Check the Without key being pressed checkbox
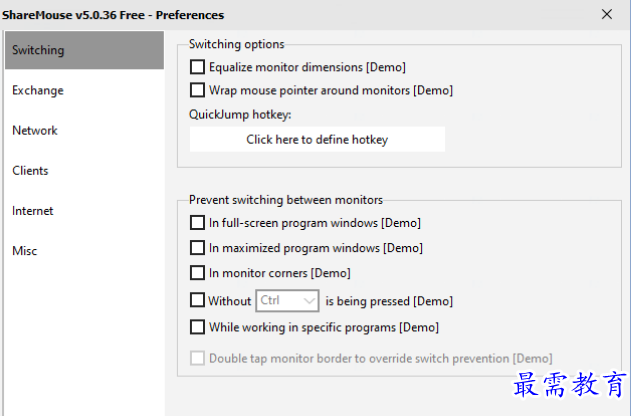The height and width of the screenshot is (416, 635). 197,300
